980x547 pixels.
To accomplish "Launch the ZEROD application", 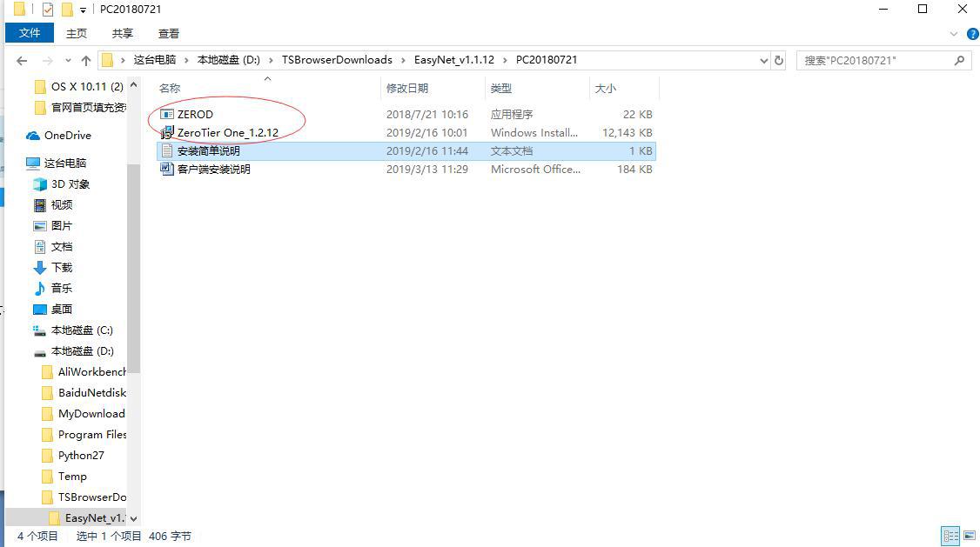I will 195,114.
